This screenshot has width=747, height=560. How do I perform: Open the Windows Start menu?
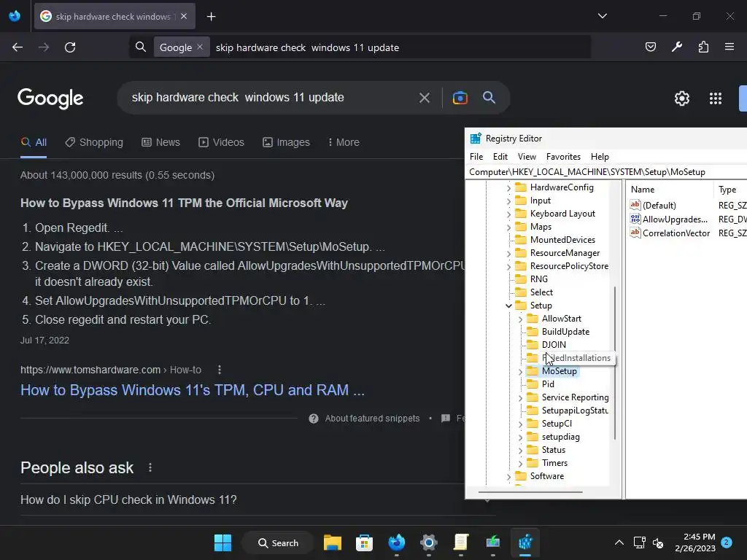222,542
